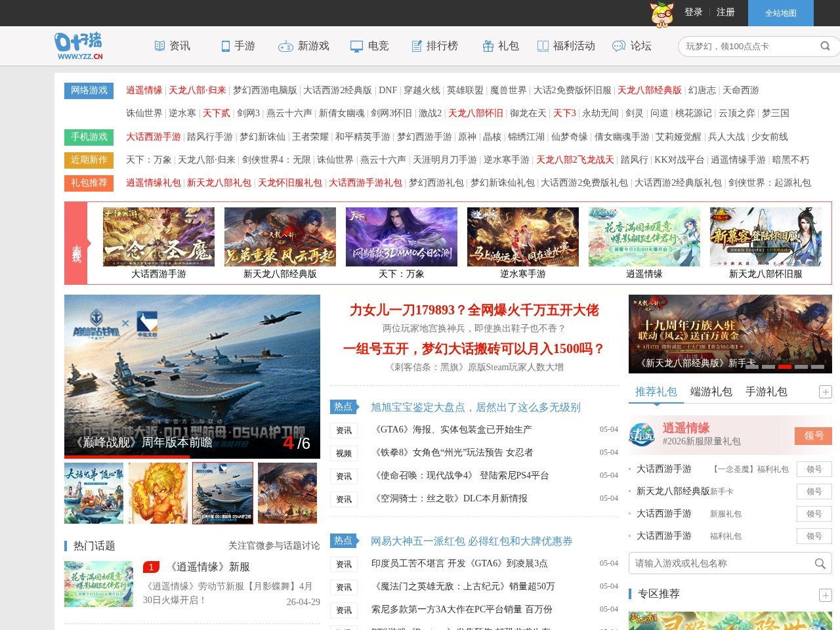
Task: Open the 全站地图 button
Action: point(781,13)
